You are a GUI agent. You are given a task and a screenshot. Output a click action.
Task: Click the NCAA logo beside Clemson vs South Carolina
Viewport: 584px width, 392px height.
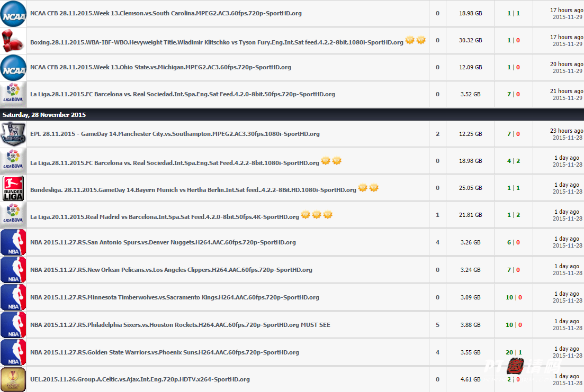[x=13, y=14]
